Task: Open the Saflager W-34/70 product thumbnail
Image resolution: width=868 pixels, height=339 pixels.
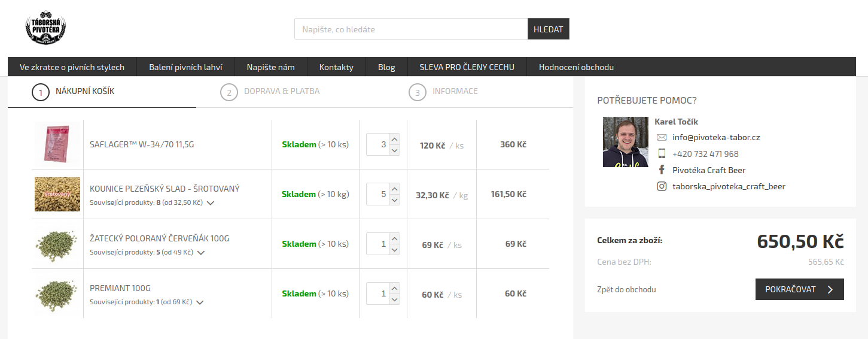Action: [57, 144]
